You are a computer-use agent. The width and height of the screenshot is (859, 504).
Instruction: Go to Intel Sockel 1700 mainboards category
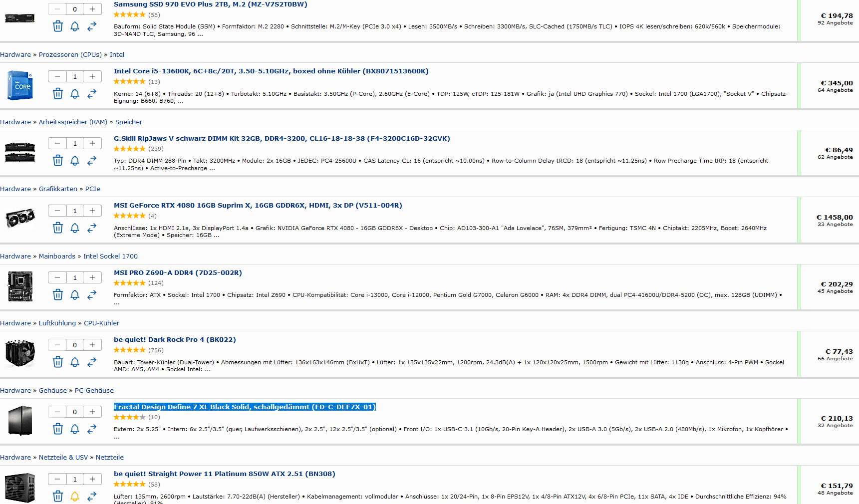[x=110, y=256]
